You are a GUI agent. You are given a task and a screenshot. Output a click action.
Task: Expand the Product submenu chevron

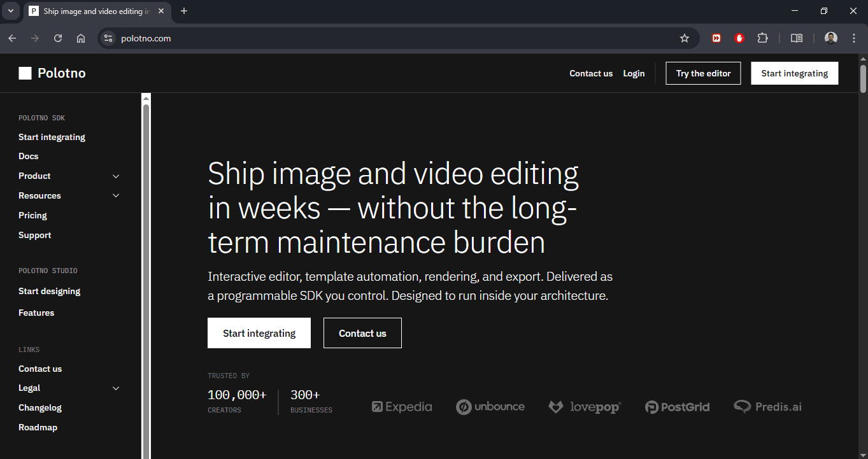tap(116, 176)
